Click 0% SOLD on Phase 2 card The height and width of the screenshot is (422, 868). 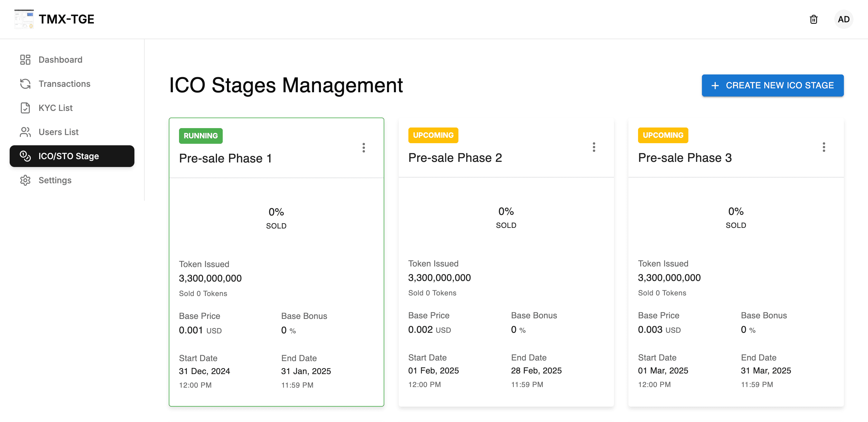click(x=506, y=218)
